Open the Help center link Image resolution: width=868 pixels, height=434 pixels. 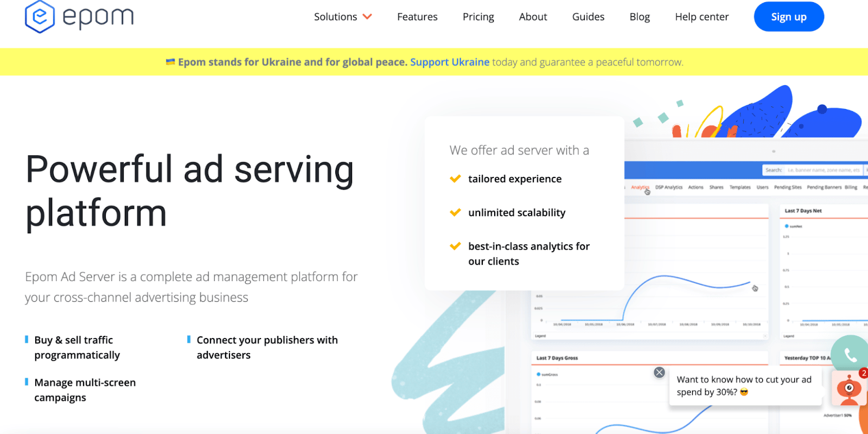point(701,17)
